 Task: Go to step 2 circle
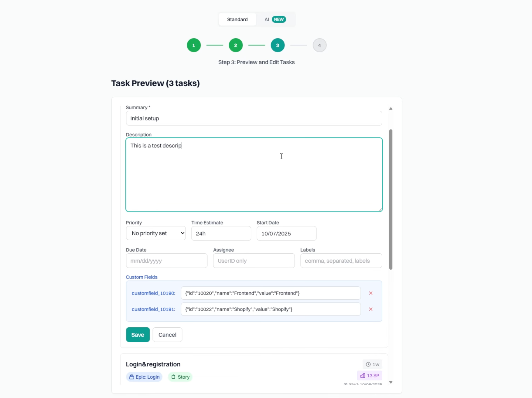pos(236,45)
